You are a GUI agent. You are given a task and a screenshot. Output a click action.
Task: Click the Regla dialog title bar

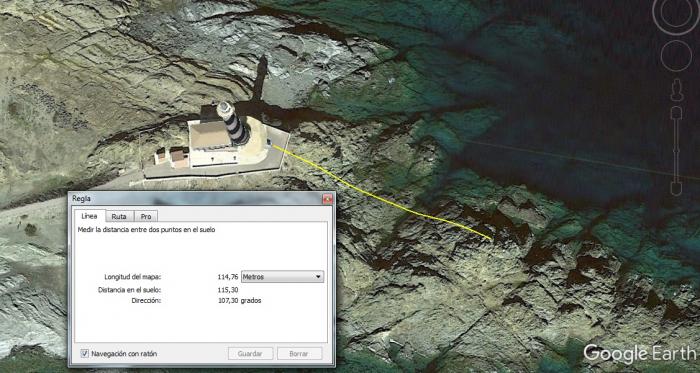pos(196,199)
